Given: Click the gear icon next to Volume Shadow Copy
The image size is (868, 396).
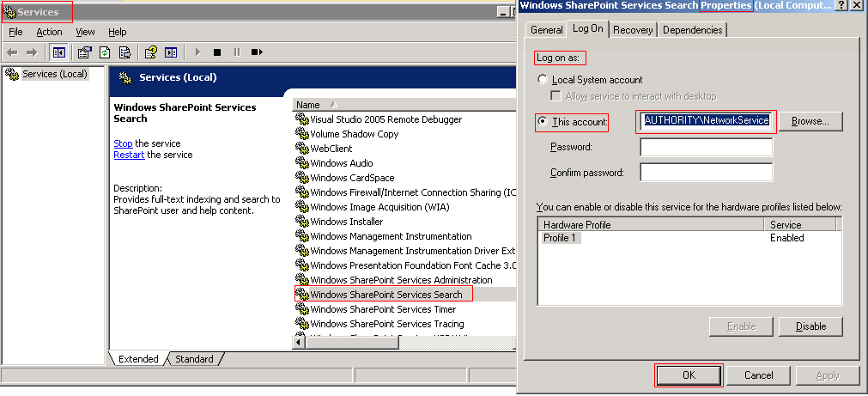Looking at the screenshot, I should point(301,133).
